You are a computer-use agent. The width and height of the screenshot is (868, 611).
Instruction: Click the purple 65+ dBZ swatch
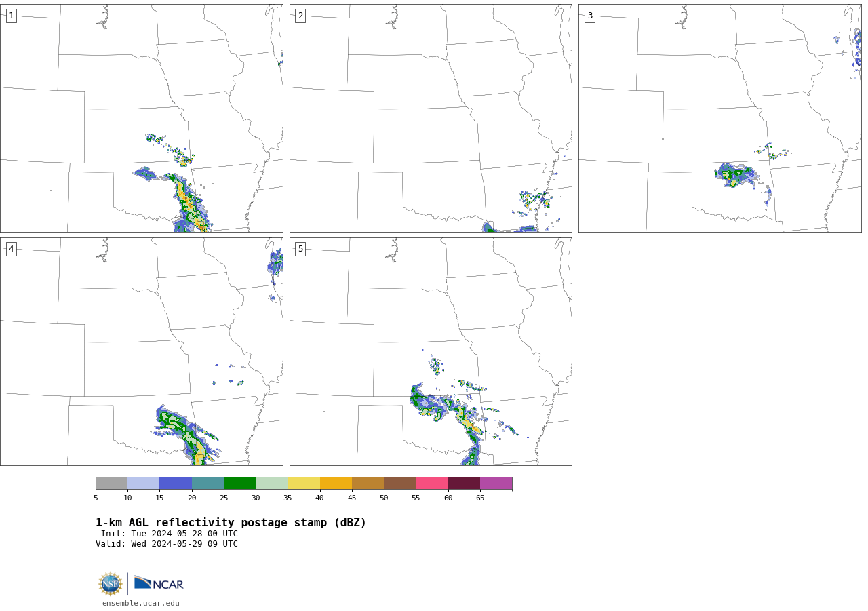tap(496, 484)
